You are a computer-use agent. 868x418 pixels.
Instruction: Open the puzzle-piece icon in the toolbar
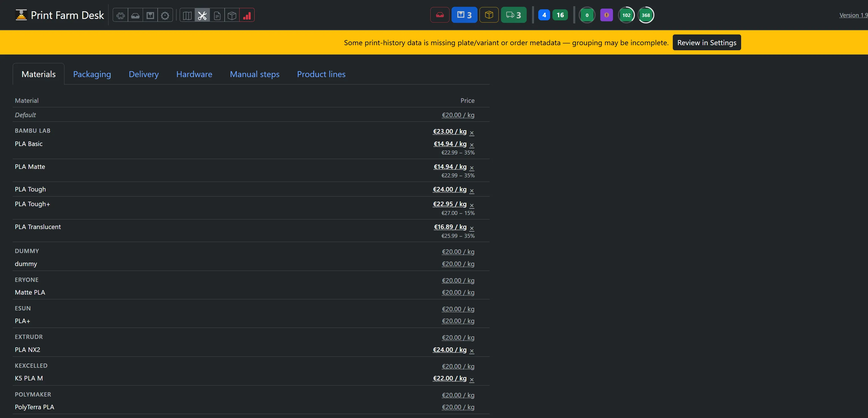120,15
